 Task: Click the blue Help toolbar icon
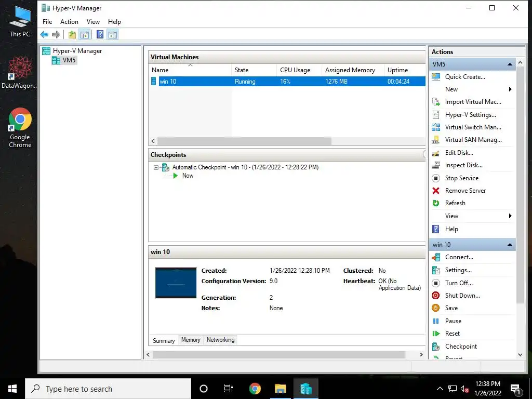point(100,34)
